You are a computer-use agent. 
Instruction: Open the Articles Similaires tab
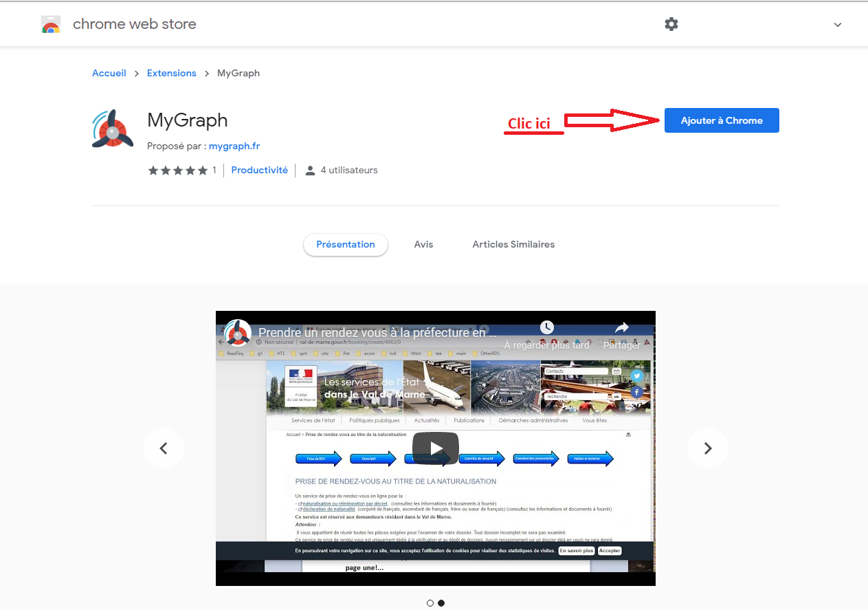tap(513, 244)
